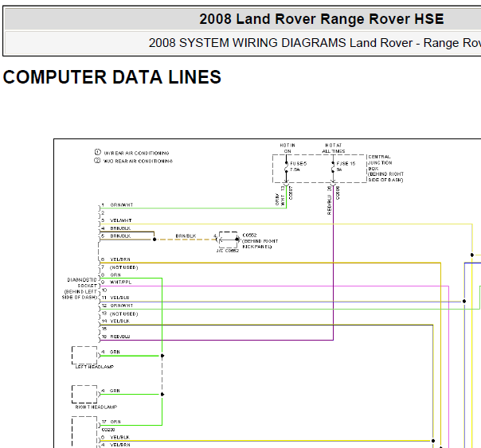This screenshot has width=481, height=448.
Task: Click the circled number 1 legend symbol
Action: [x=97, y=152]
